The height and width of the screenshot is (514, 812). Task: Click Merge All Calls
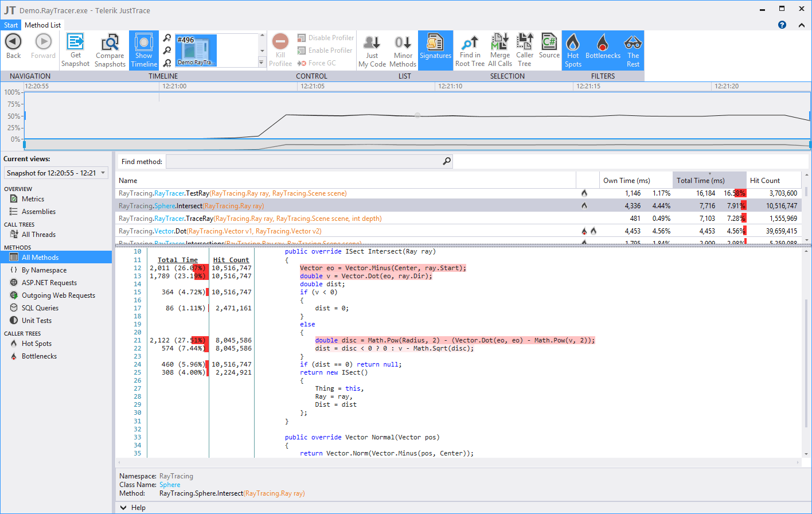(x=500, y=50)
